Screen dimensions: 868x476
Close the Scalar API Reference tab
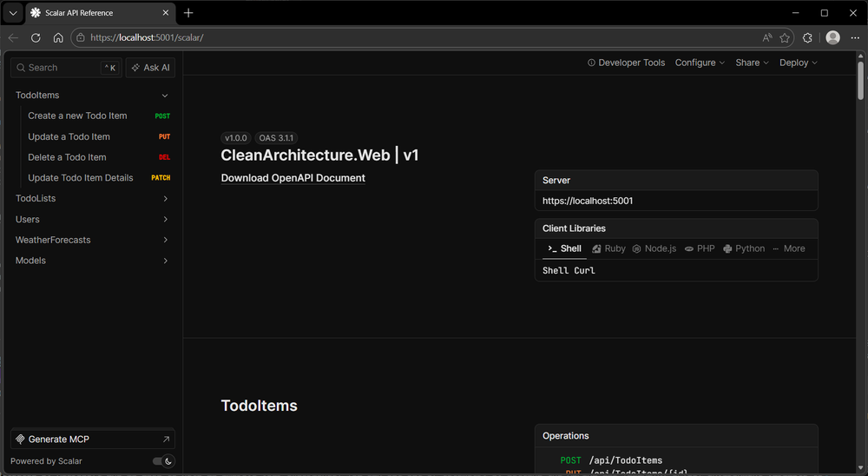pos(166,13)
